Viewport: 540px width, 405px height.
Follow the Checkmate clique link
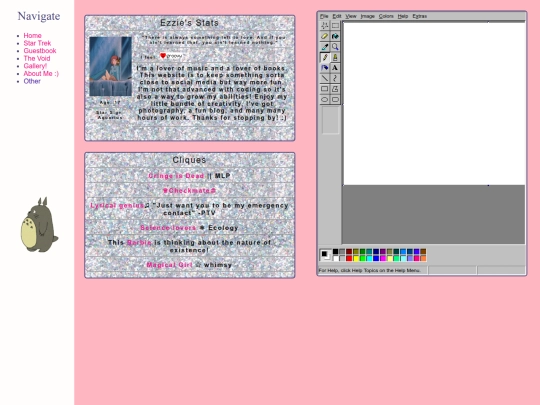click(x=189, y=190)
